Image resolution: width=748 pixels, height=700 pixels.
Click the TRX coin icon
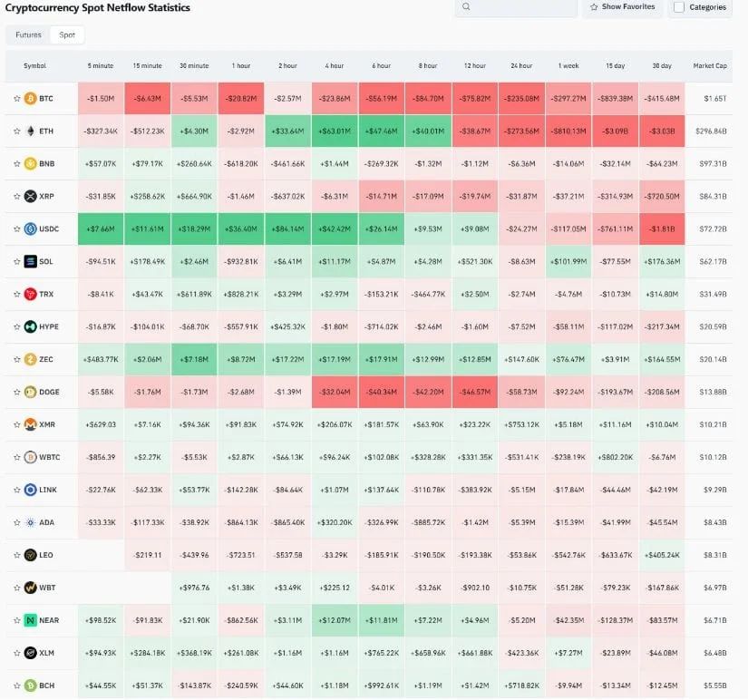pyautogui.click(x=30, y=294)
